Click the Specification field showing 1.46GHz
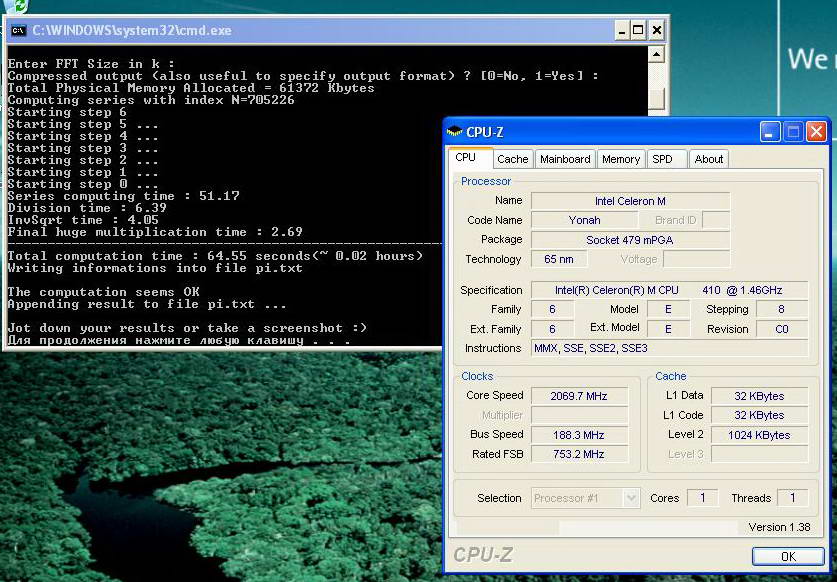Screen dimensions: 837x582 tap(669, 290)
